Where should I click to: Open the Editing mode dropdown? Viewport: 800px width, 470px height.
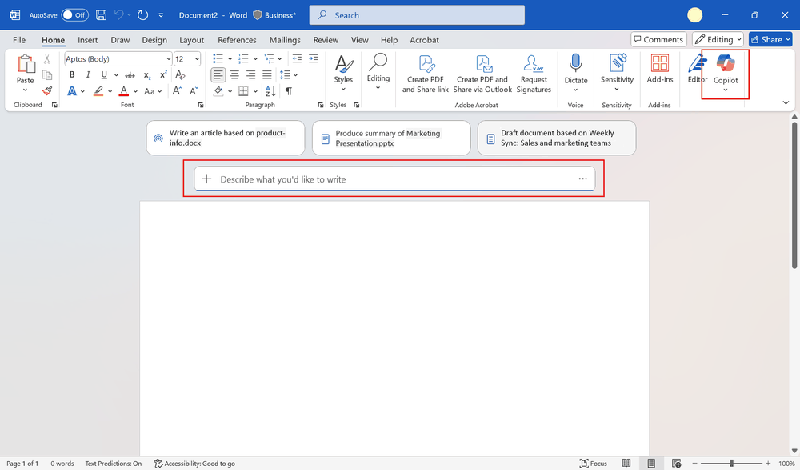pyautogui.click(x=718, y=39)
